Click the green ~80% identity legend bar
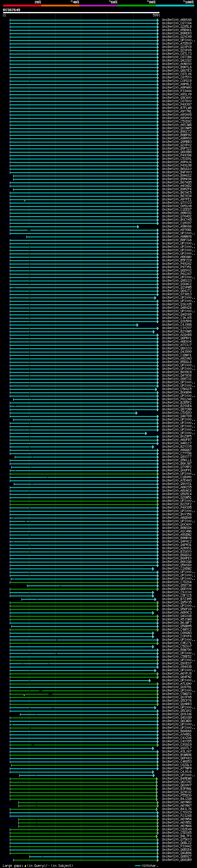This screenshot has height=868, width=197. coord(136,6)
